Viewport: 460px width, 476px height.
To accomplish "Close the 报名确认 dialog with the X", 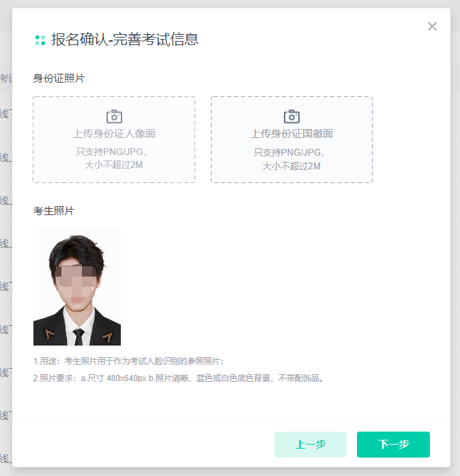I will 432,27.
